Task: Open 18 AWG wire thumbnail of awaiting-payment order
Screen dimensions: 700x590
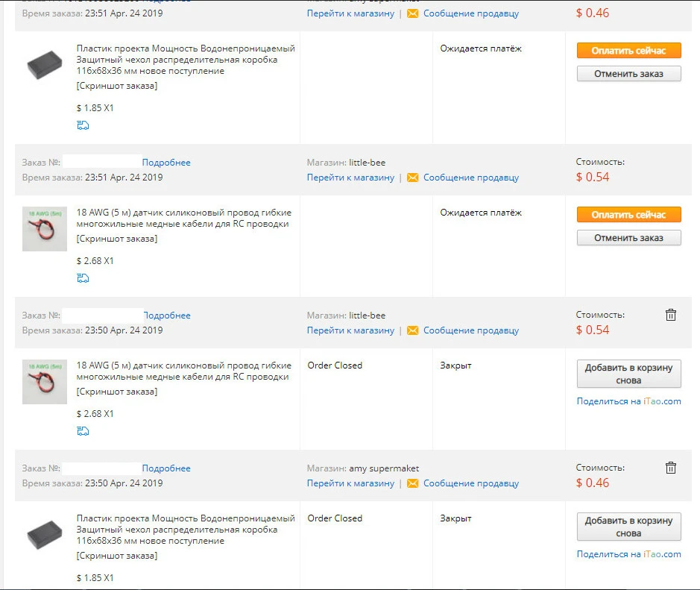Action: (45, 229)
